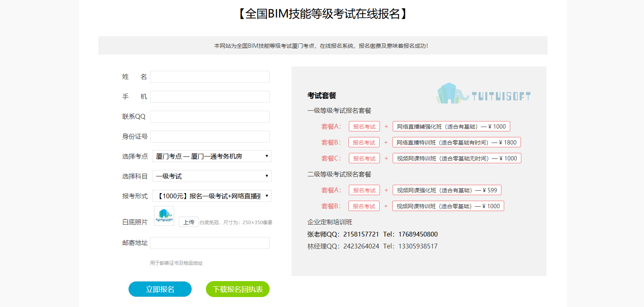Click the 身份证号 ID number field
Image resolution: width=644 pixels, height=307 pixels.
point(210,137)
